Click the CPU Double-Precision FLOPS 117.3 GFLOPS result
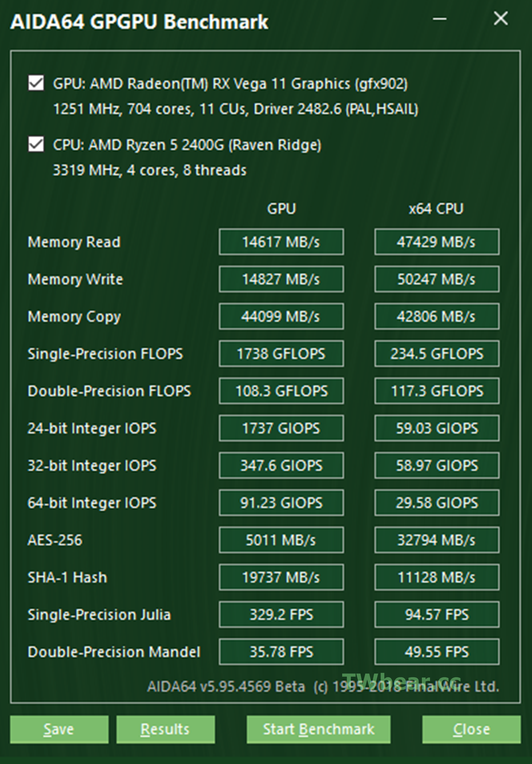This screenshot has height=764, width=532. click(437, 391)
